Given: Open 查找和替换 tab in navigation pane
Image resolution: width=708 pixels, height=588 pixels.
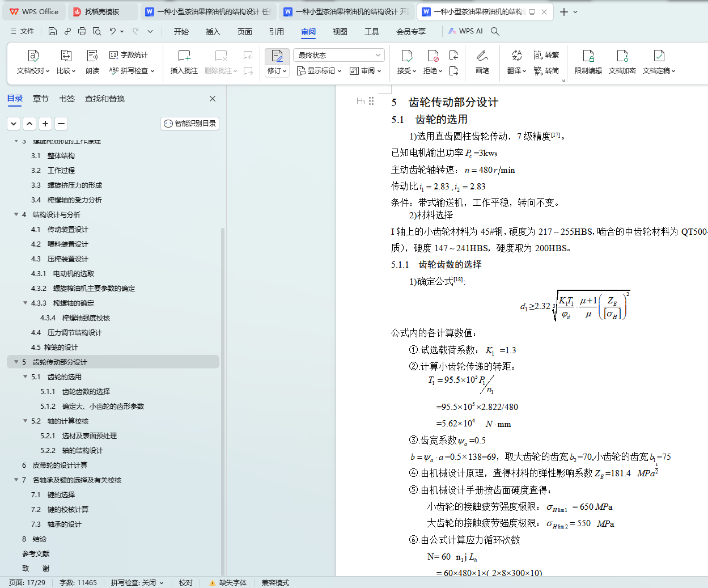Looking at the screenshot, I should coord(105,99).
